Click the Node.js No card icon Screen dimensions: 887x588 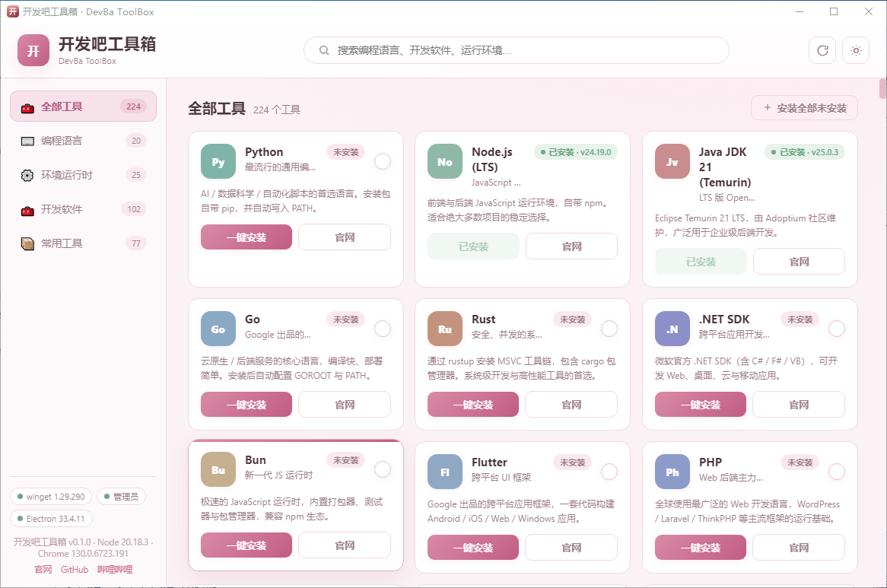click(x=444, y=161)
